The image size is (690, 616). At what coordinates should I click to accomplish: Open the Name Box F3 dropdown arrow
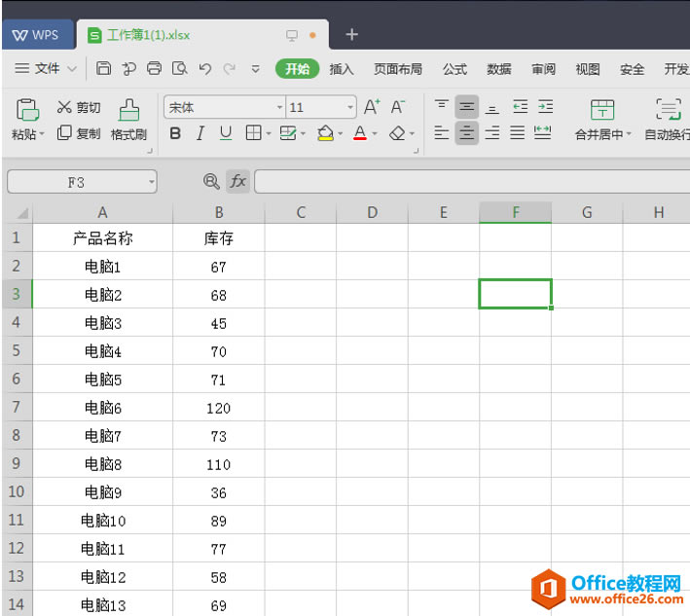click(152, 182)
